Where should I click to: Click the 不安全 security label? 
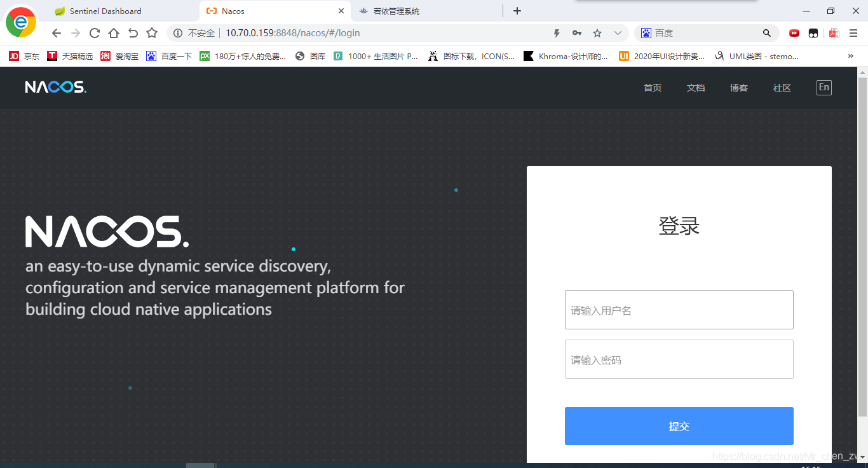click(201, 33)
